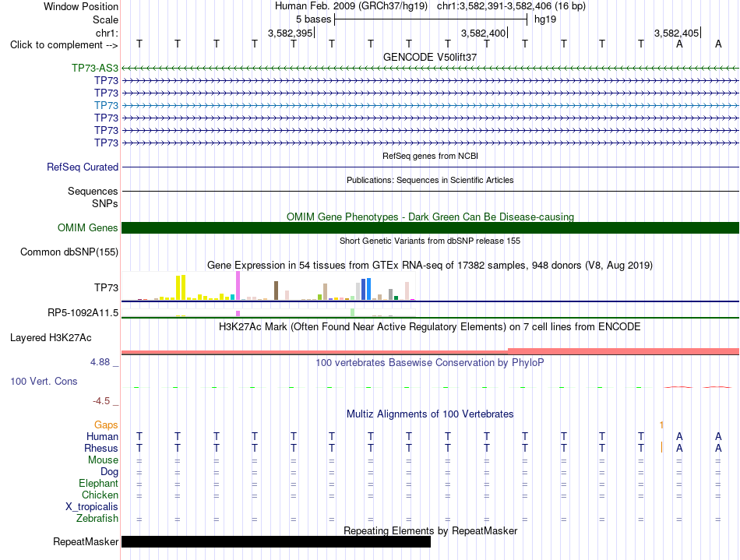Click the green TP73-AS3 arrowed transcript line
The height and width of the screenshot is (560, 740).
430,69
